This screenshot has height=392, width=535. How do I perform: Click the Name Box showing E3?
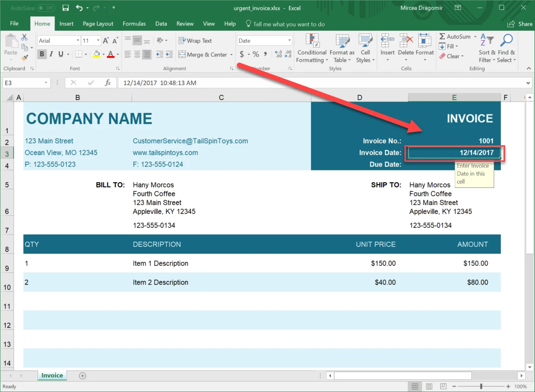pyautogui.click(x=26, y=83)
